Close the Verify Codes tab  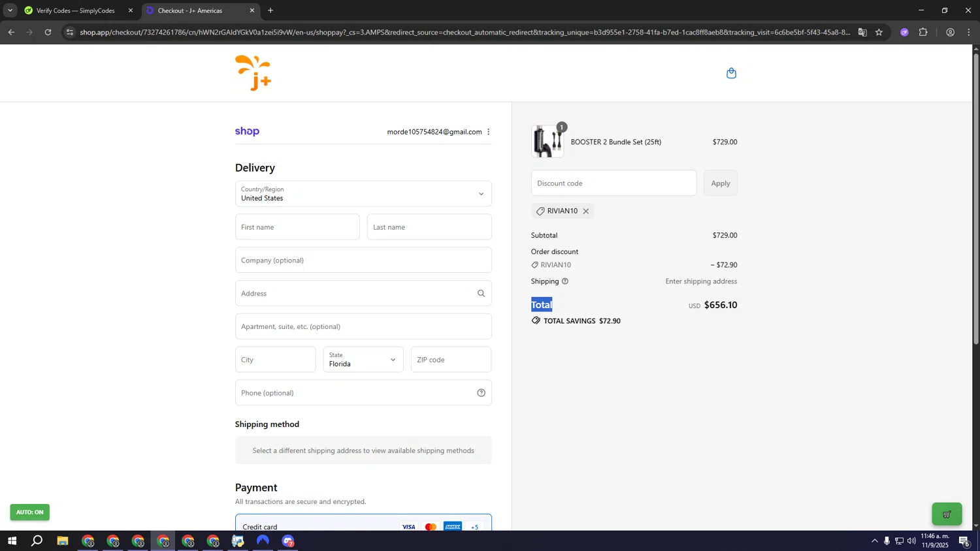click(x=130, y=10)
